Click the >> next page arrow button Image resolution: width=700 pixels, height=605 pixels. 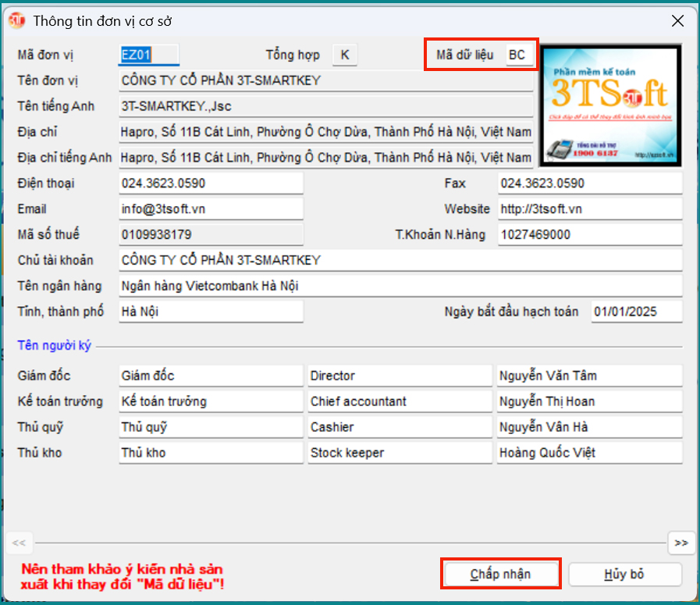680,543
